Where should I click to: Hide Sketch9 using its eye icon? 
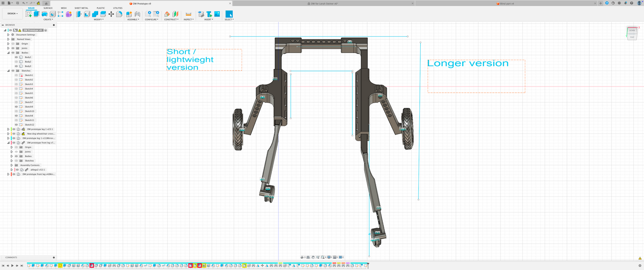[x=16, y=107]
